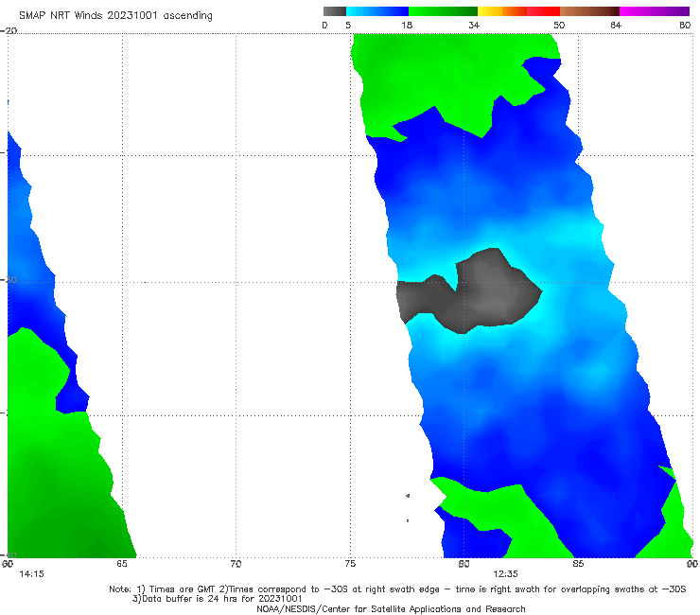
Task: Click the longitude axis label "90"
Action: tap(692, 564)
